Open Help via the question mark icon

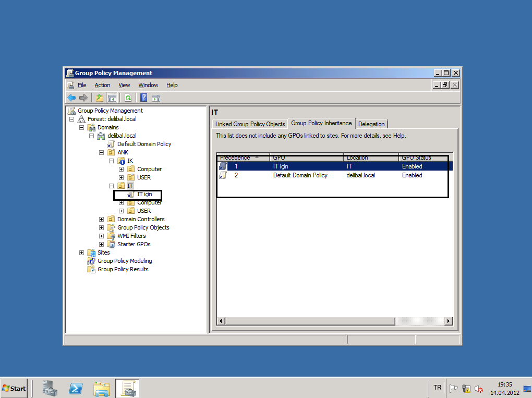143,98
